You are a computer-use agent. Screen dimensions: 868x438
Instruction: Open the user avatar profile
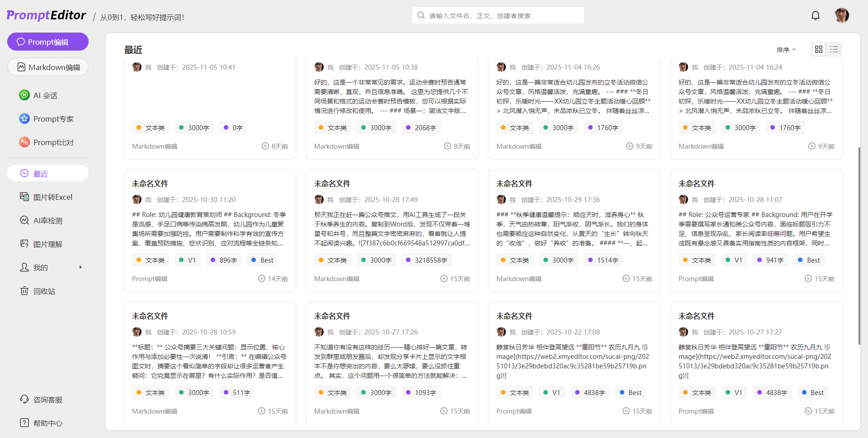[x=841, y=15]
